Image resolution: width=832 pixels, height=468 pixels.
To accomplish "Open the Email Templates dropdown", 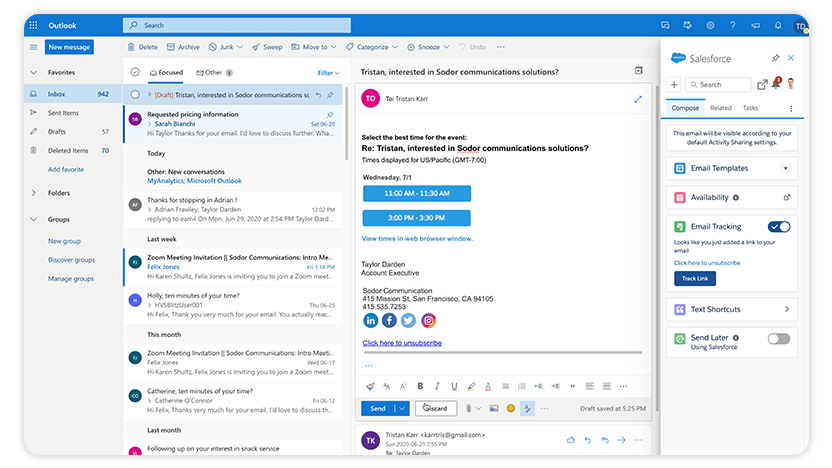I will pyautogui.click(x=785, y=169).
